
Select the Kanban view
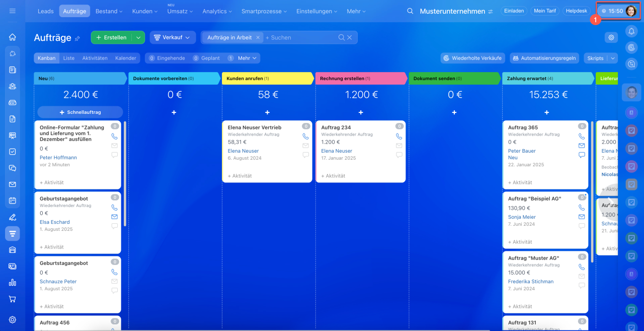47,58
